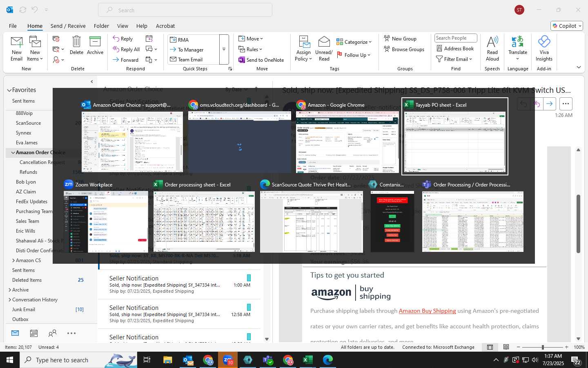This screenshot has width=588, height=368.
Task: Click the New Email icon
Action: (x=17, y=42)
